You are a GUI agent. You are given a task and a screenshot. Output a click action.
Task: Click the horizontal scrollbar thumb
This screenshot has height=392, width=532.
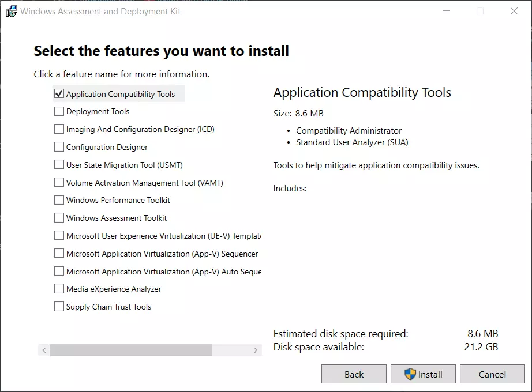[x=131, y=350]
